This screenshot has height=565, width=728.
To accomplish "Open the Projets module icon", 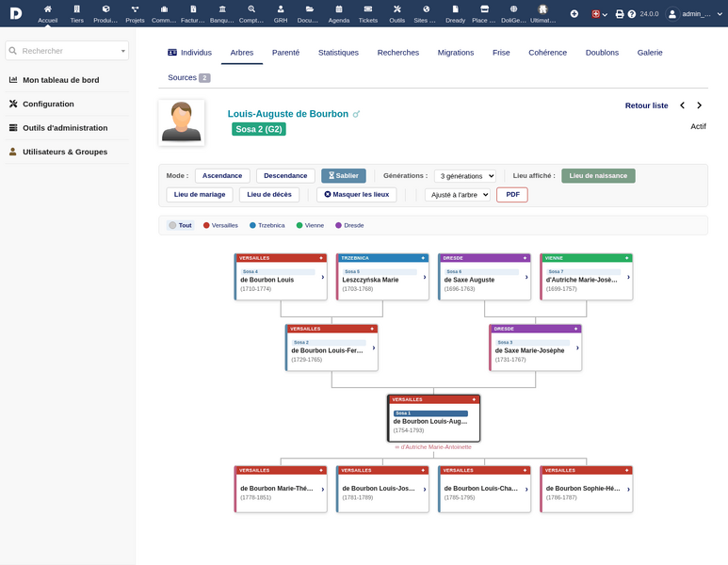I will tap(135, 9).
